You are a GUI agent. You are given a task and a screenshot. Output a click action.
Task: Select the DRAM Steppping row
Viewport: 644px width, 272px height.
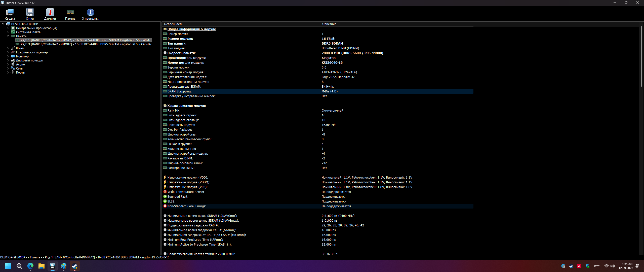point(179,91)
